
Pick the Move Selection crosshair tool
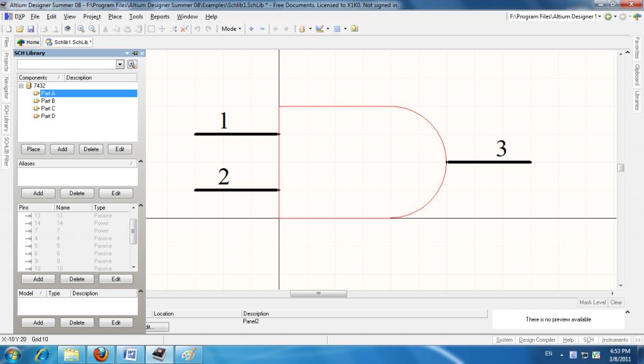tap(162, 29)
